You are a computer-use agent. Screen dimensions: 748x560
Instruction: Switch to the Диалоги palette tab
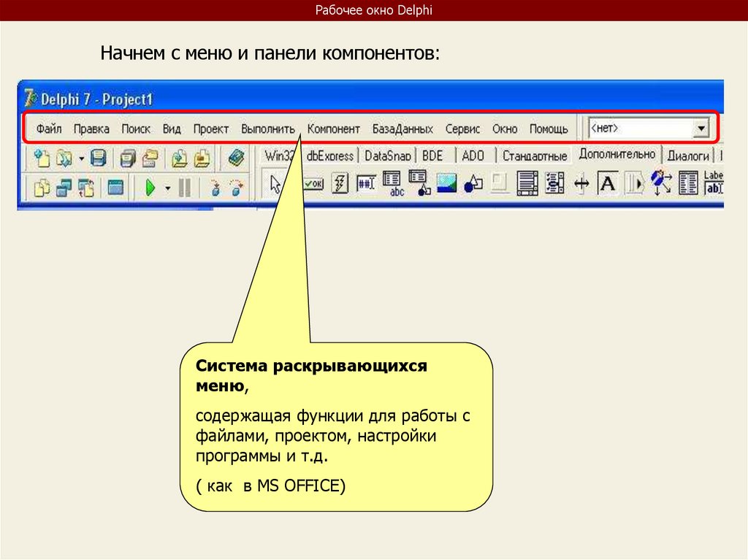(688, 156)
